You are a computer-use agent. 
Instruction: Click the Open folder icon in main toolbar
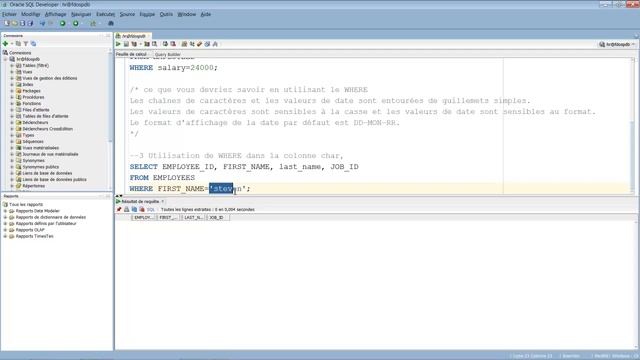pos(15,24)
